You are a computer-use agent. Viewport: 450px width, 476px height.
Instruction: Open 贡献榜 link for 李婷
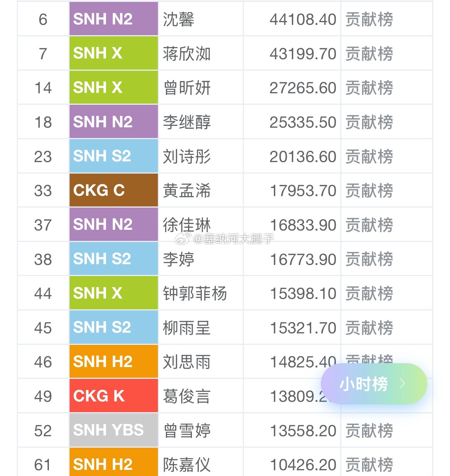coord(369,259)
